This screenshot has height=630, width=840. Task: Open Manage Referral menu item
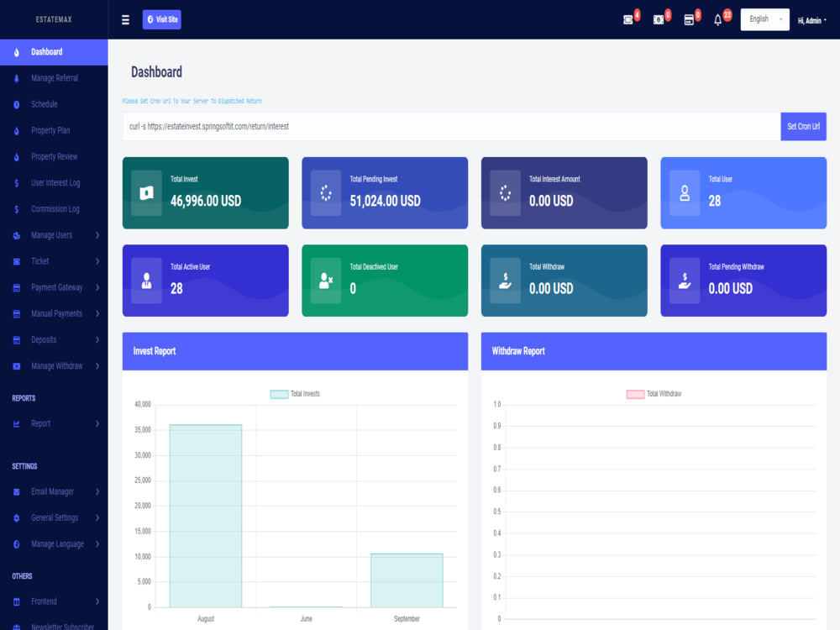[54, 78]
